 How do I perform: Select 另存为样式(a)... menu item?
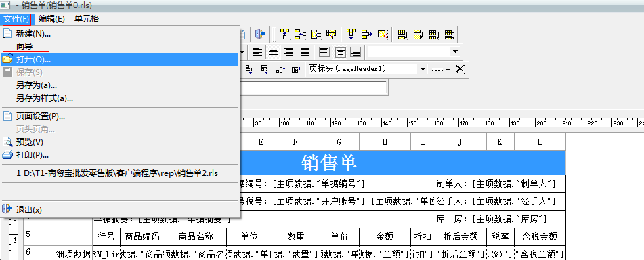pyautogui.click(x=121, y=98)
